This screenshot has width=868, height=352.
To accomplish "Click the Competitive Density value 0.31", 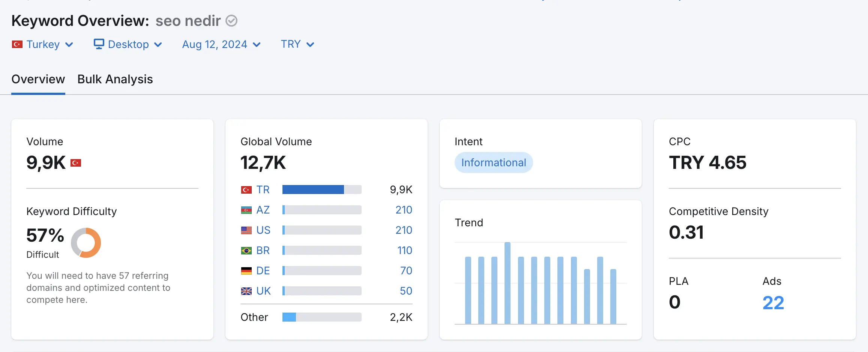I will coord(686,232).
